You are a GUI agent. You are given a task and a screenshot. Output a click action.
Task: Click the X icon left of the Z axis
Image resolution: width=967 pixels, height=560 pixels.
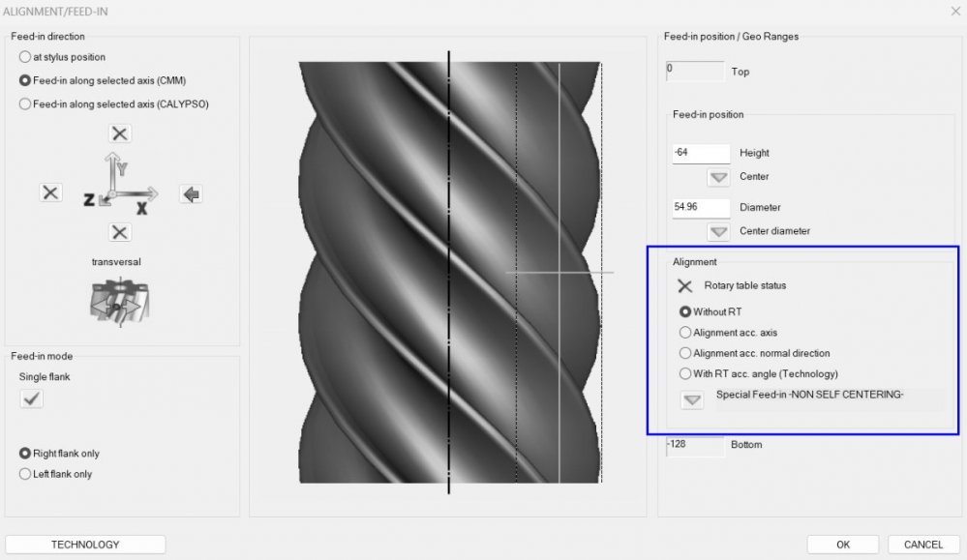click(x=51, y=192)
